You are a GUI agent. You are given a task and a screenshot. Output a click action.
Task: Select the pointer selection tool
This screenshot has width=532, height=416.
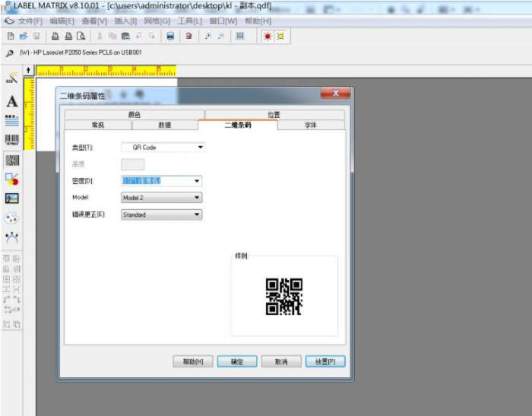(x=12, y=78)
